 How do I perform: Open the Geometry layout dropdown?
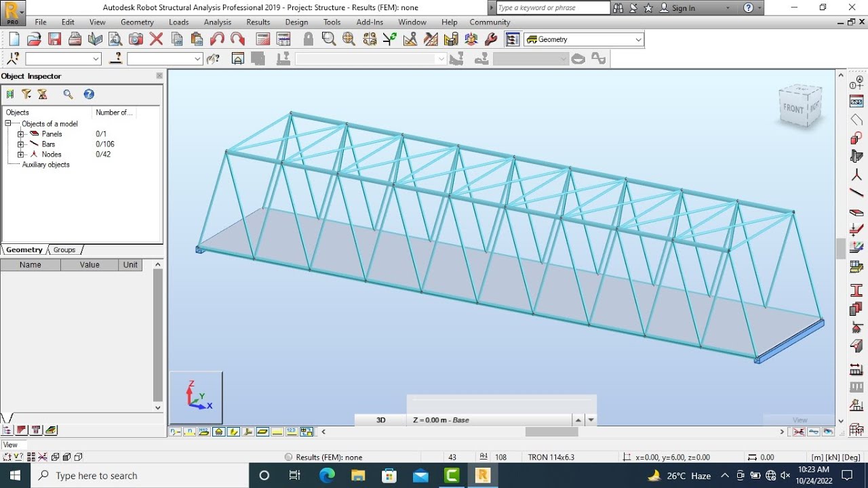point(638,39)
